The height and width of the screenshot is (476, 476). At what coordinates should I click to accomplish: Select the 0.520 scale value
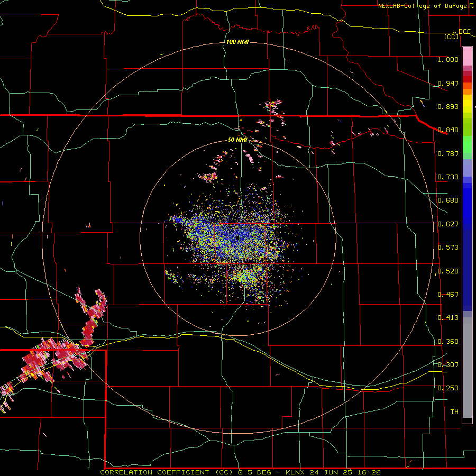(448, 271)
